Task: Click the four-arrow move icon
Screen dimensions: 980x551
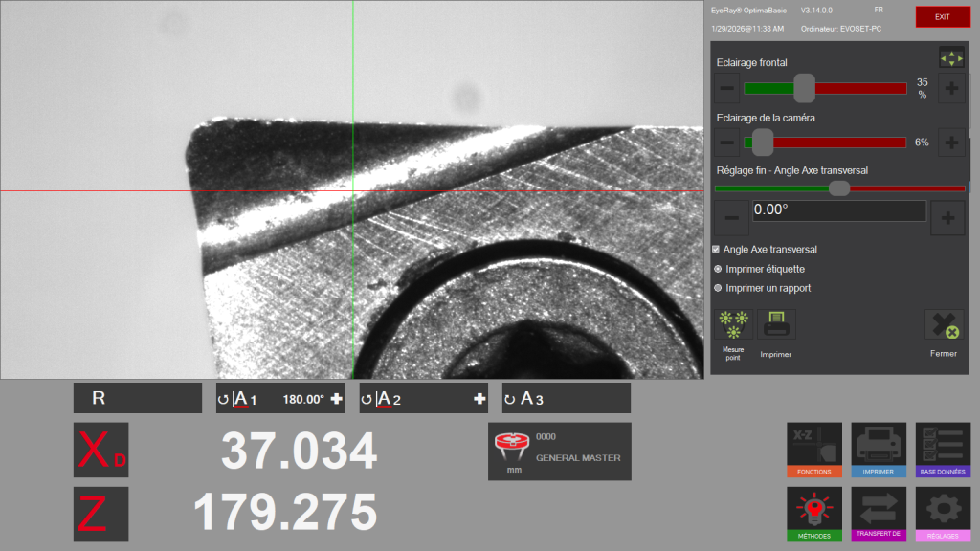Action: (951, 57)
